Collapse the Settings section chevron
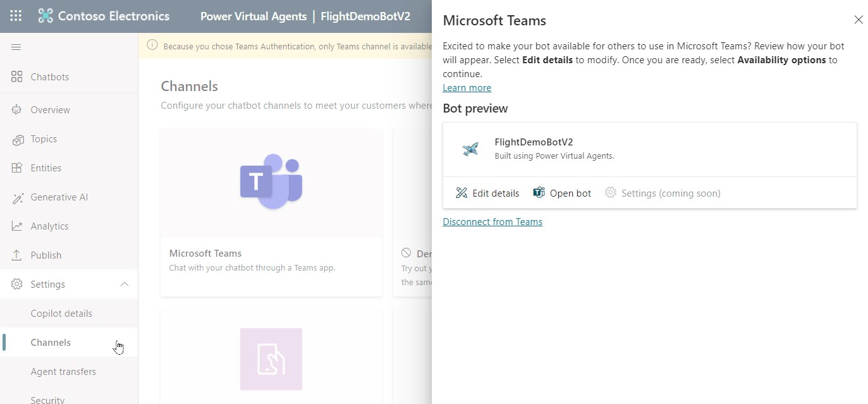The height and width of the screenshot is (404, 868). click(x=125, y=285)
